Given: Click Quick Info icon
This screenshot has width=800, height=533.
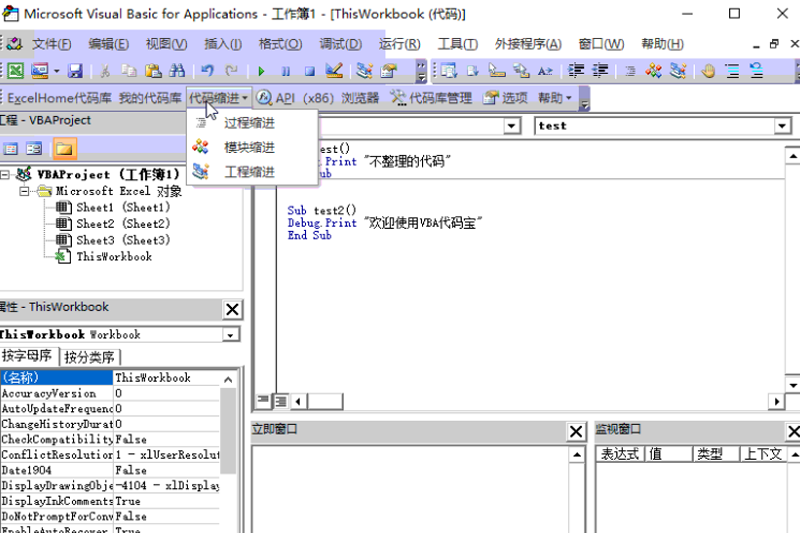Looking at the screenshot, I should click(x=496, y=70).
